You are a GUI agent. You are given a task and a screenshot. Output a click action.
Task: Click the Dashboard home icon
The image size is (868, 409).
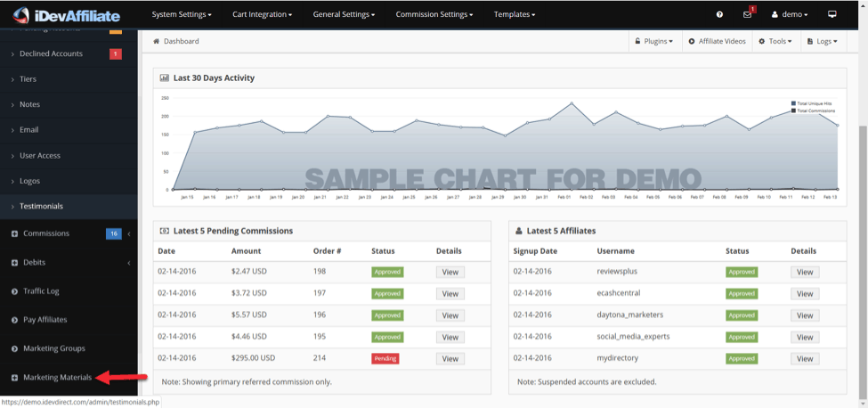click(157, 41)
